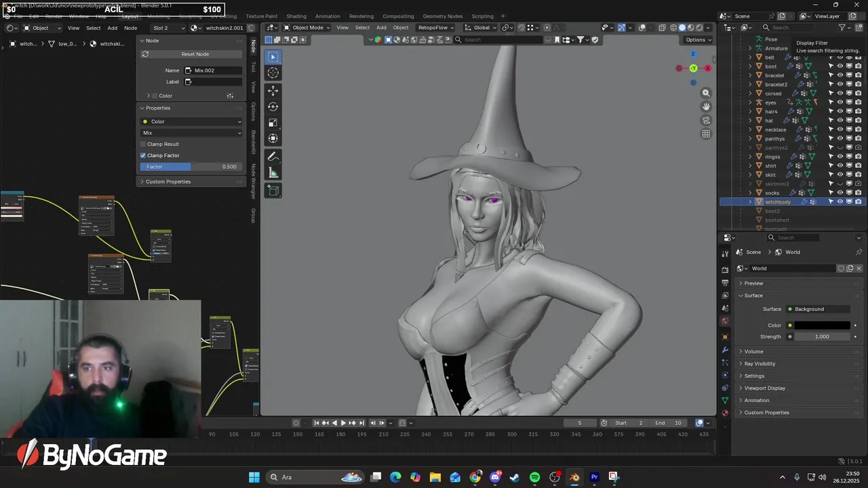This screenshot has height=488, width=868.
Task: Toggle the eye icon on the skirt row
Action: pyautogui.click(x=840, y=175)
